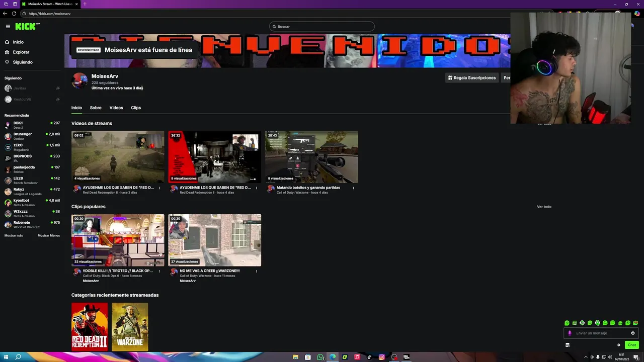This screenshot has height=362, width=644.
Task: Select the Videos channel tab
Action: pyautogui.click(x=116, y=108)
